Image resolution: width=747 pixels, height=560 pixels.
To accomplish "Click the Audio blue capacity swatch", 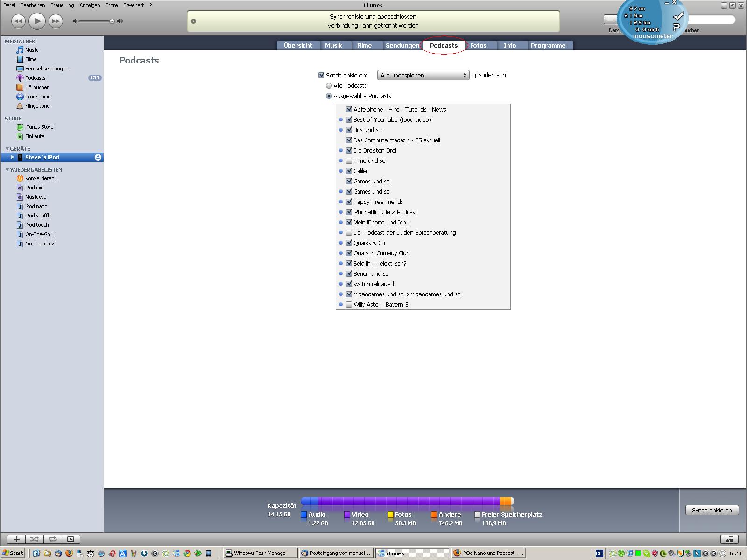I will [303, 515].
